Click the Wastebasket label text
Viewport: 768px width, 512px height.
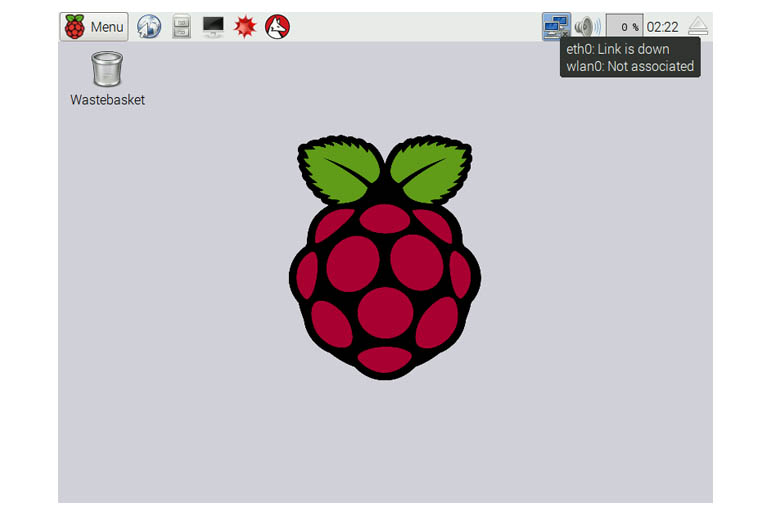pyautogui.click(x=107, y=99)
